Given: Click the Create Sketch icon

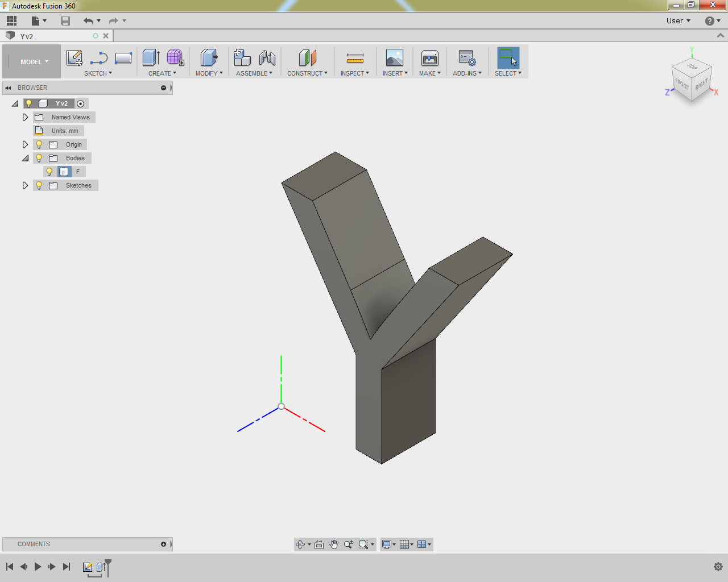Looking at the screenshot, I should coord(75,58).
